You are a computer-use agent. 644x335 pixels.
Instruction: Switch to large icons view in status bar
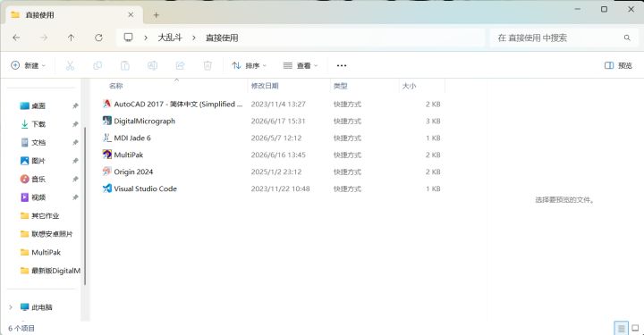coord(635,328)
